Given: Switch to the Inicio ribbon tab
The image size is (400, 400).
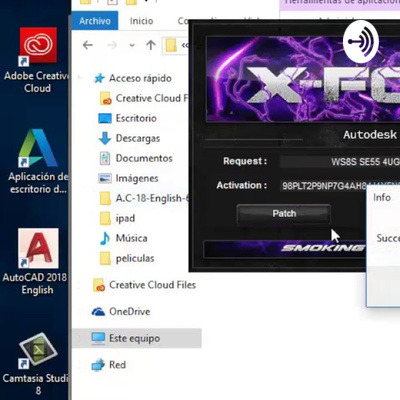Looking at the screenshot, I should (141, 21).
